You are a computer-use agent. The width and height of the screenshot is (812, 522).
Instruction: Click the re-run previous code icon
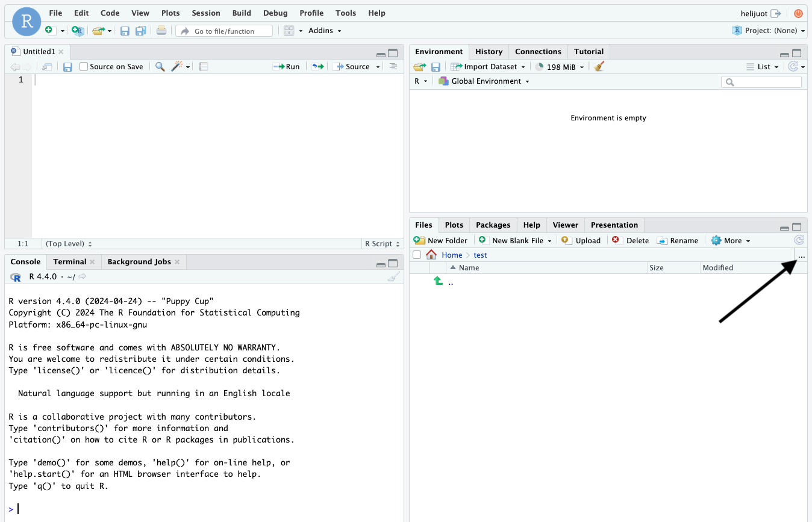point(317,67)
